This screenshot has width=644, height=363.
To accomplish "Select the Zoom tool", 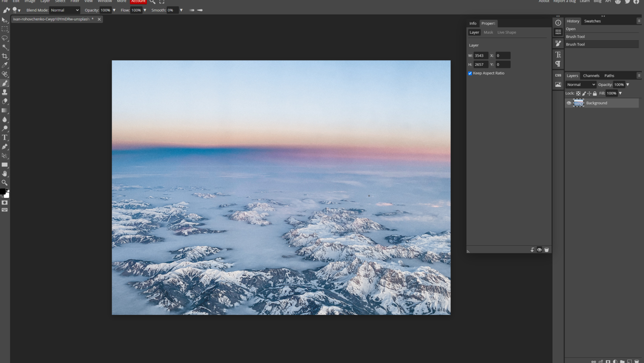I will tap(6, 183).
